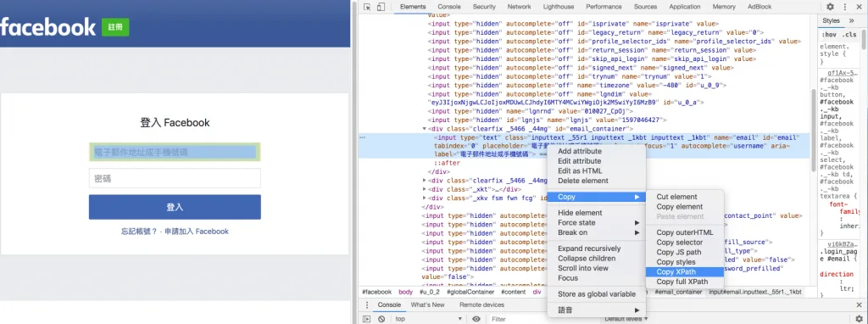Select Delete element
The width and height of the screenshot is (868, 324).
click(x=597, y=181)
